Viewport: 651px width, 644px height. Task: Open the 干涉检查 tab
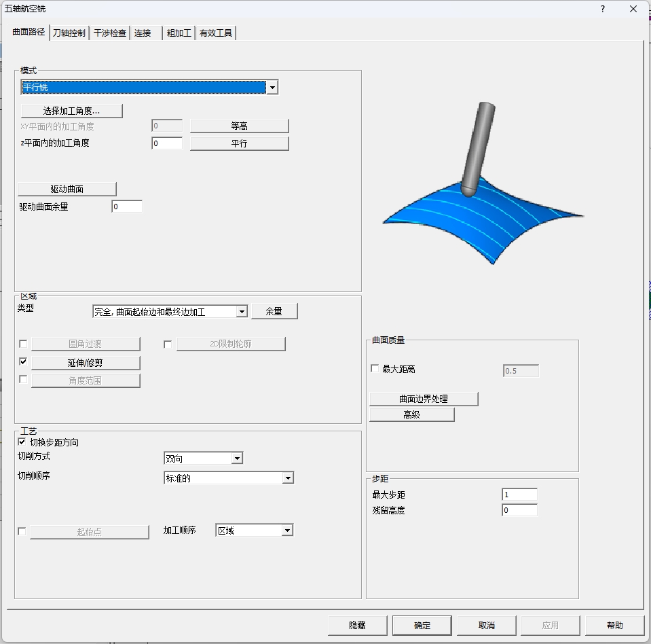tap(109, 33)
